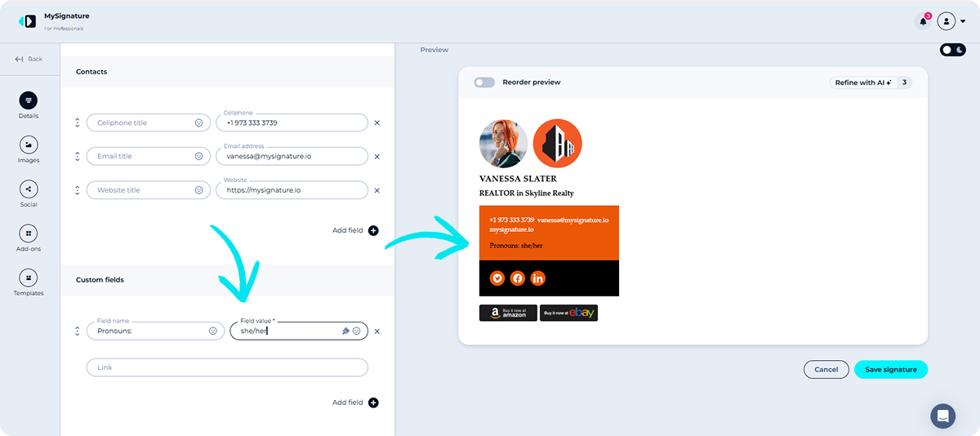
Task: Open the Add-ons sidebar section
Action: click(x=29, y=238)
